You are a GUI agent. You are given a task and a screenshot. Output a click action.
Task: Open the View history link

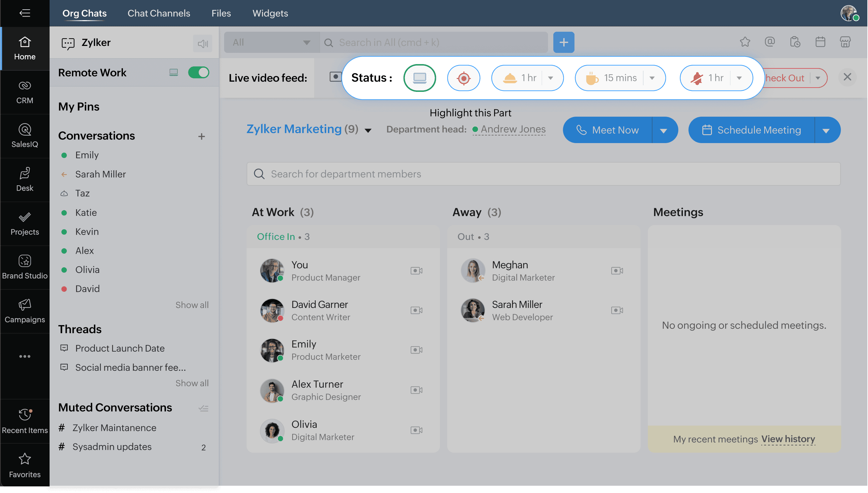tap(788, 439)
